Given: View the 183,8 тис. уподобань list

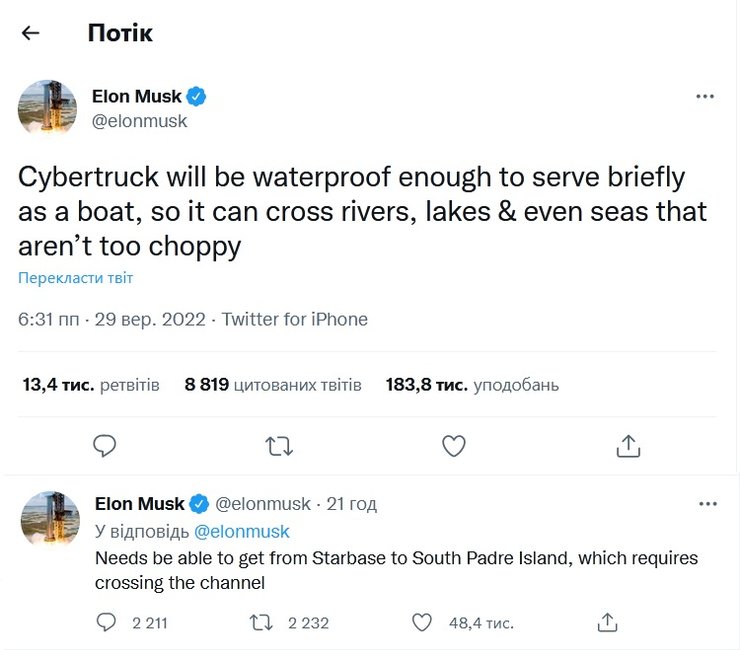Looking at the screenshot, I should [471, 384].
